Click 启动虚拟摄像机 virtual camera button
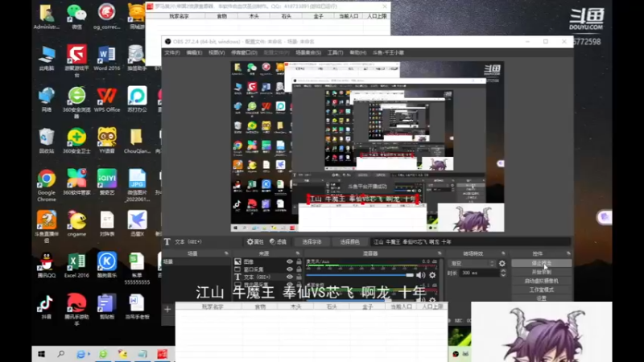 coord(541,281)
